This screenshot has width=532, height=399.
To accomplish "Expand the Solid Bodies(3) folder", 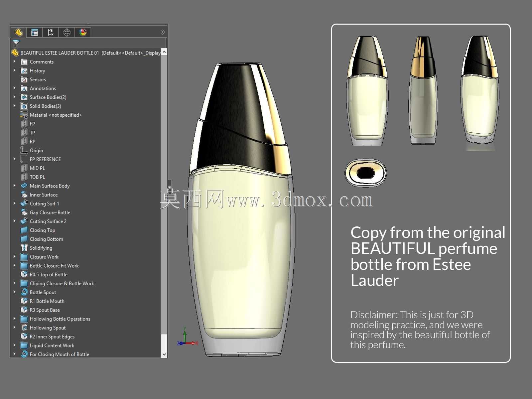I will click(15, 106).
